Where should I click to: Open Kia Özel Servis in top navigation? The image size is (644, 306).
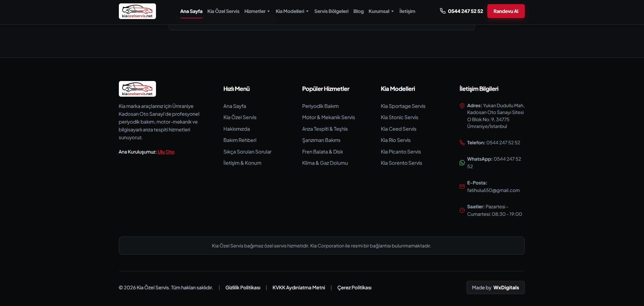coord(223,11)
